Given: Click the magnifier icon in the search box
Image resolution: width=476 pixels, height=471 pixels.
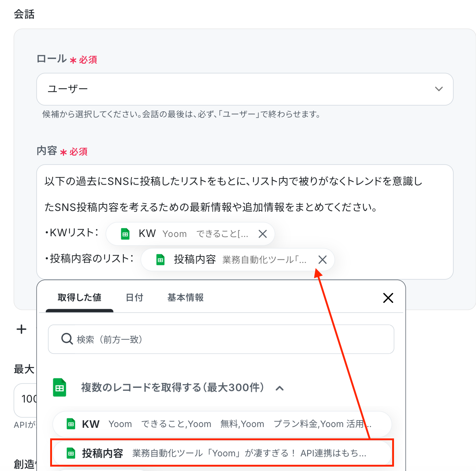Looking at the screenshot, I should click(67, 339).
